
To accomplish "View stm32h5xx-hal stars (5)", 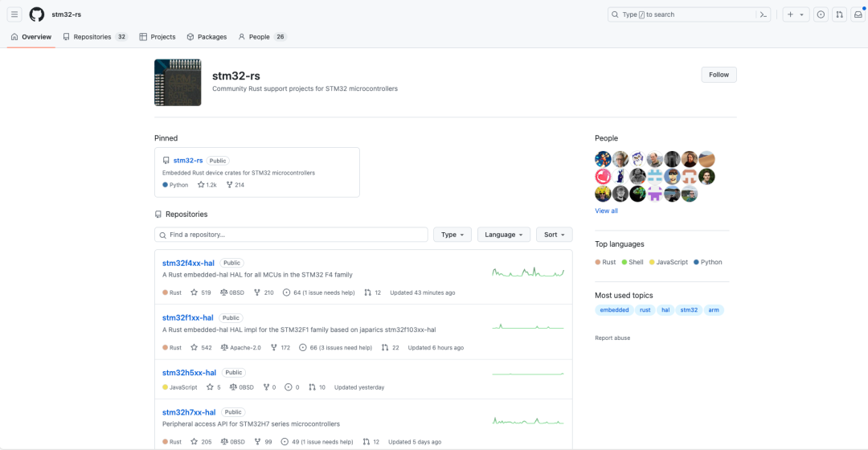I will (x=214, y=387).
